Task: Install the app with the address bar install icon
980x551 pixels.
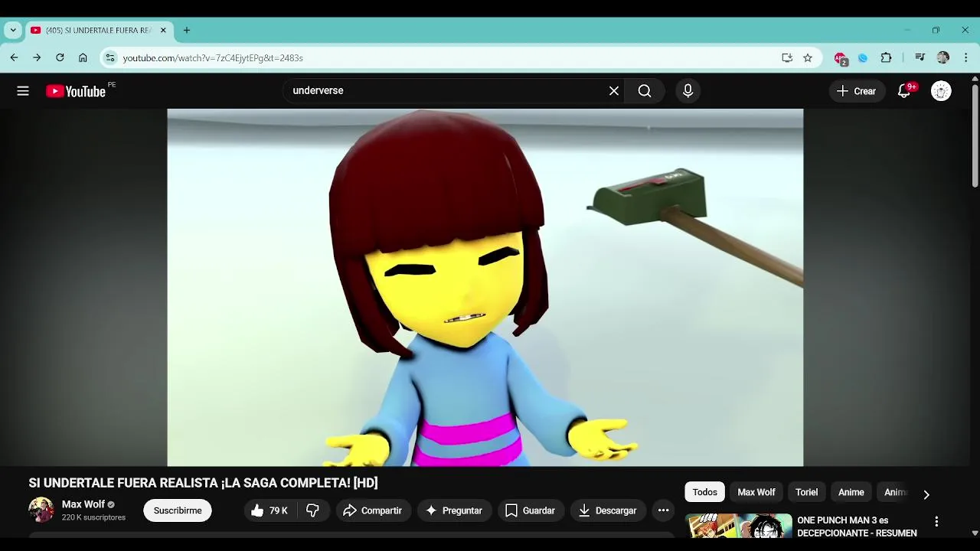Action: [787, 57]
